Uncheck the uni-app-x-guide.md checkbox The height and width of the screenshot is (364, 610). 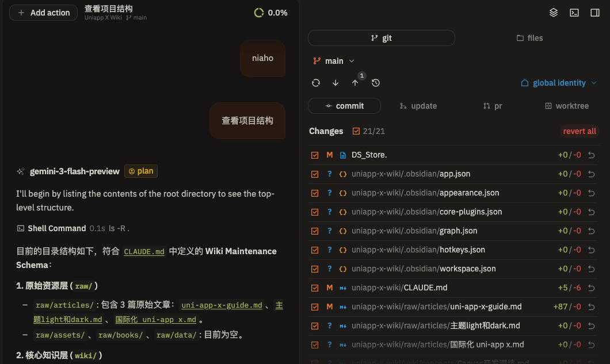[315, 307]
